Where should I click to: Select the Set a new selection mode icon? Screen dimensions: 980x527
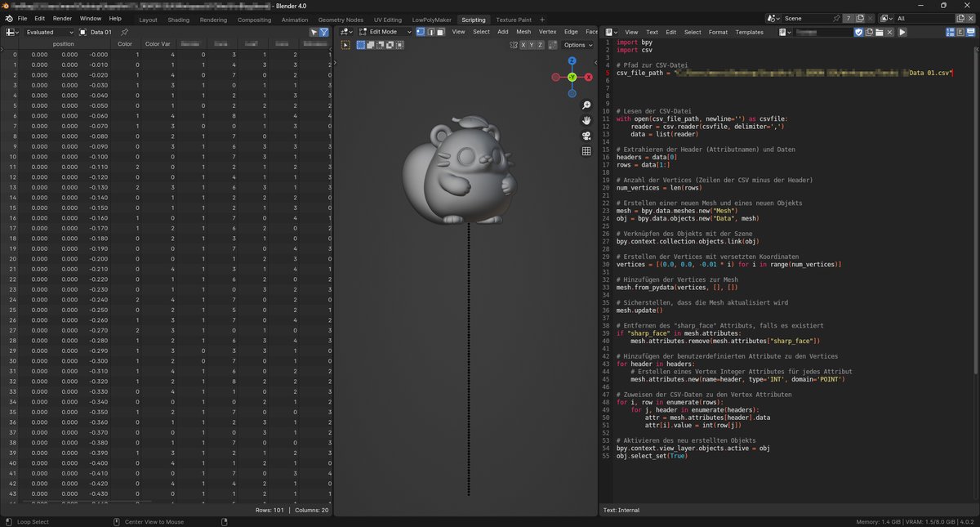coord(360,45)
